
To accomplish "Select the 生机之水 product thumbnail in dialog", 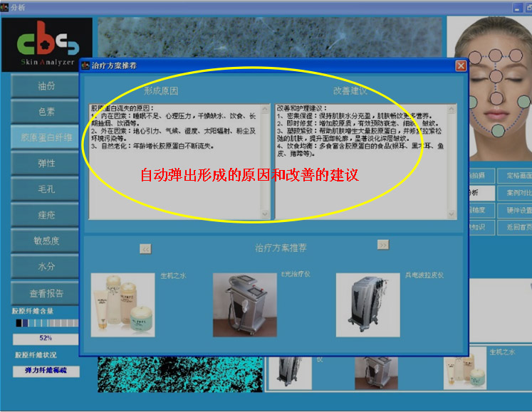I will pyautogui.click(x=122, y=306).
